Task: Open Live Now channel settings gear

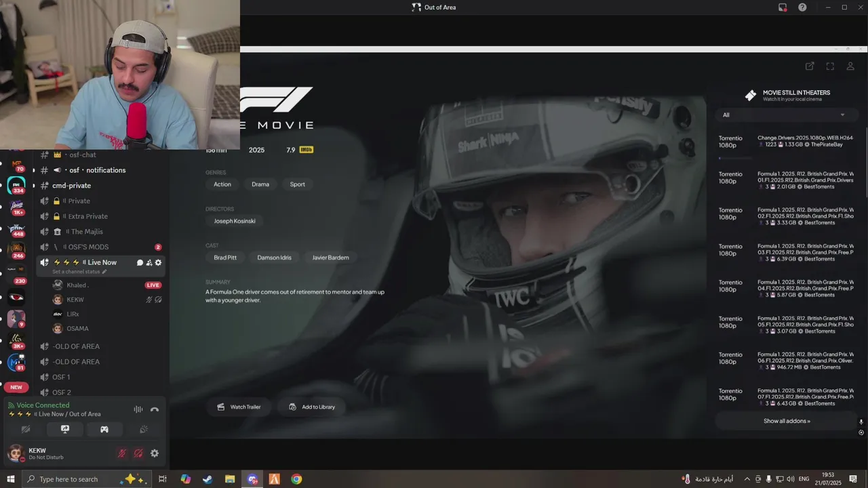Action: pos(159,262)
